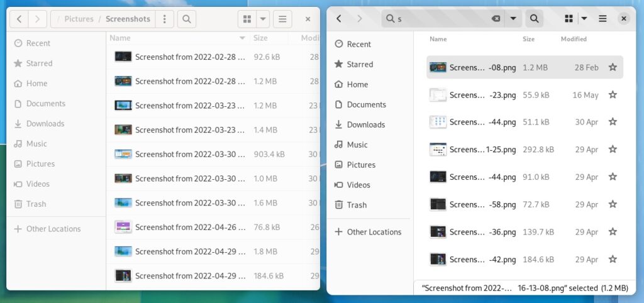This screenshot has height=303, width=644.
Task: Click the search field containing 's'
Action: coord(440,19)
